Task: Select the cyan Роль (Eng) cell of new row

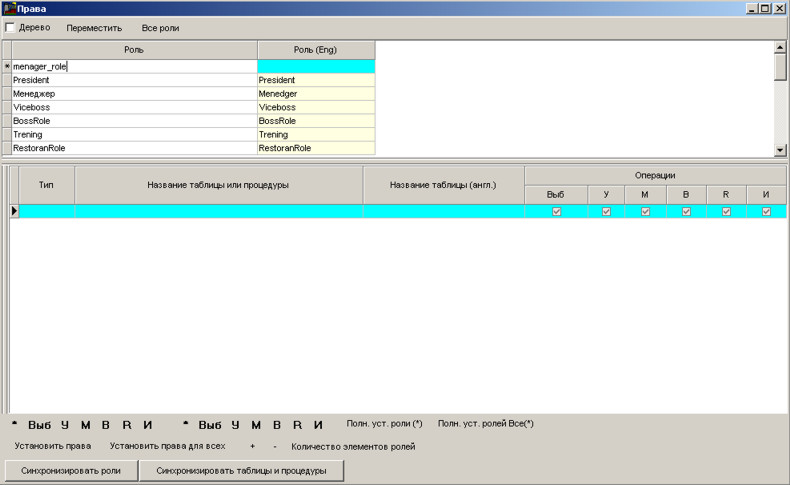Action: coord(316,67)
